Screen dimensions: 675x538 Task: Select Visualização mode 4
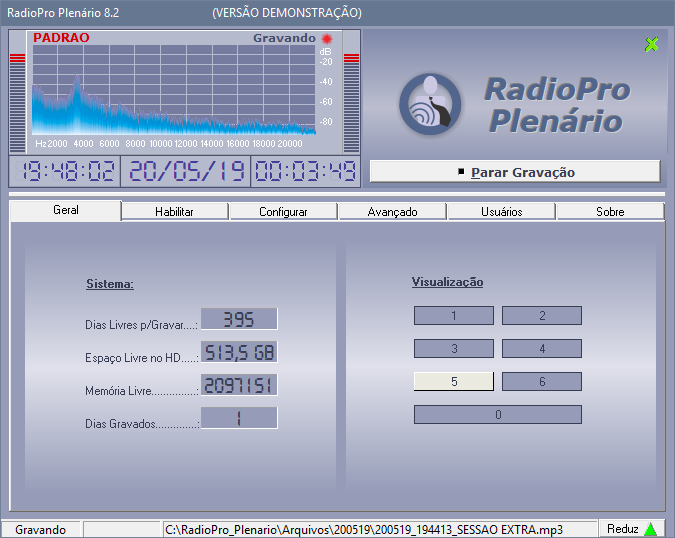[x=542, y=349]
